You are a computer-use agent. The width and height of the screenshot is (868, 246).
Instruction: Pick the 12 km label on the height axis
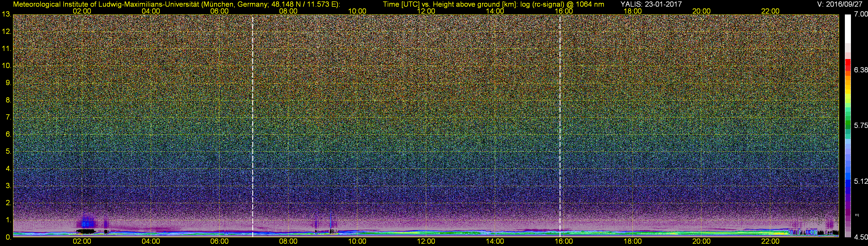click(6, 32)
